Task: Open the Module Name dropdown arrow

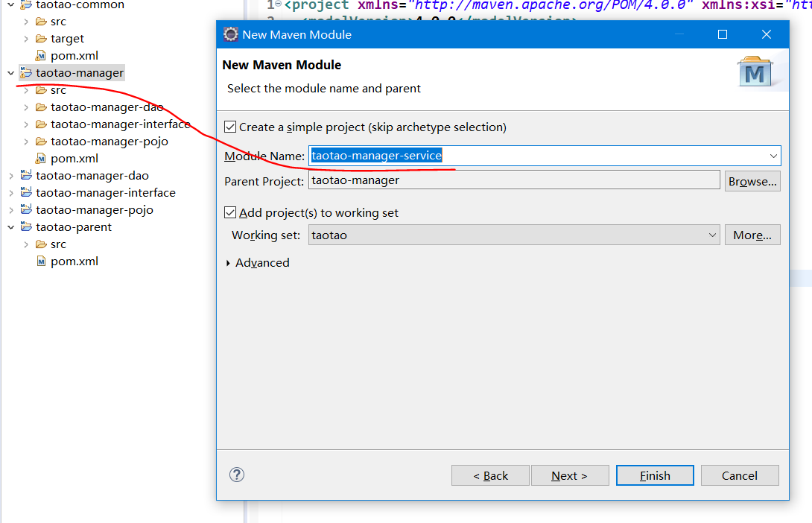Action: (773, 156)
